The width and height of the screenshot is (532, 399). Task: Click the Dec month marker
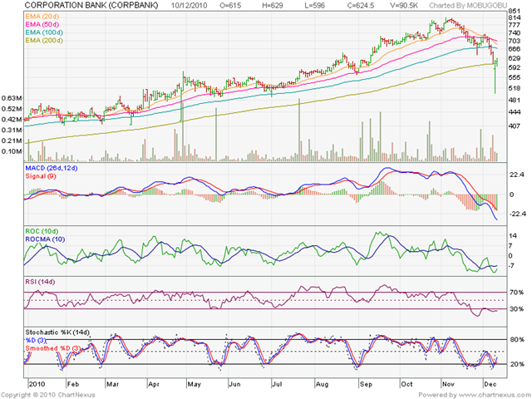[x=490, y=384]
